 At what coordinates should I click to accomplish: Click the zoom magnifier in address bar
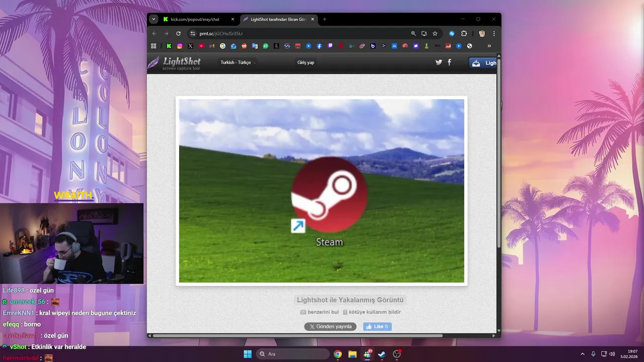point(414,33)
